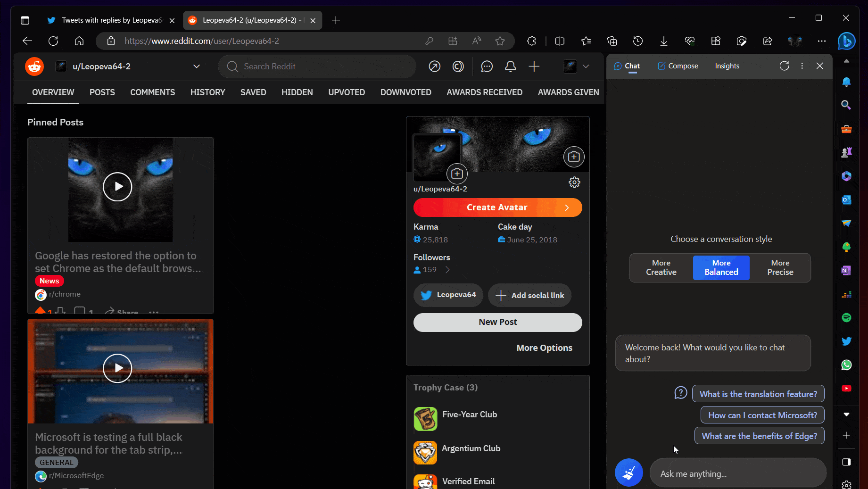Open the UPVOTED tab
Viewport: 868px width, 489px height.
[x=347, y=92]
